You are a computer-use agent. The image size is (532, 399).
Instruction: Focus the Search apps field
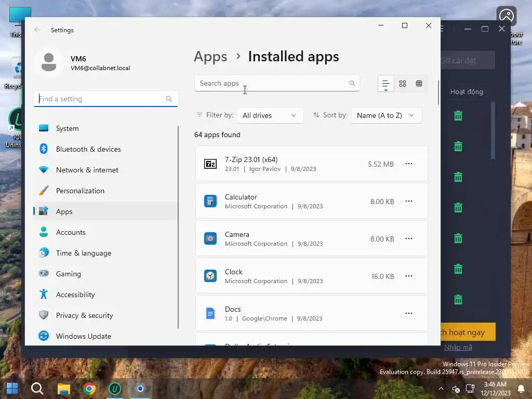click(x=277, y=83)
